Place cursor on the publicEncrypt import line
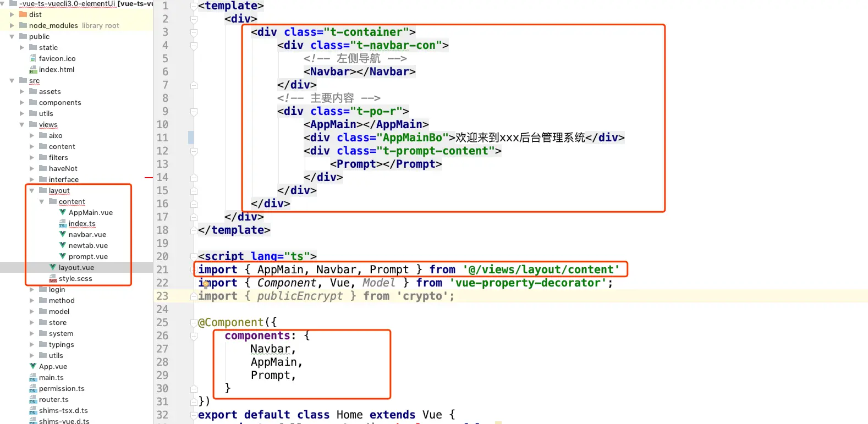Screen dimensions: 868x424 tap(326, 296)
